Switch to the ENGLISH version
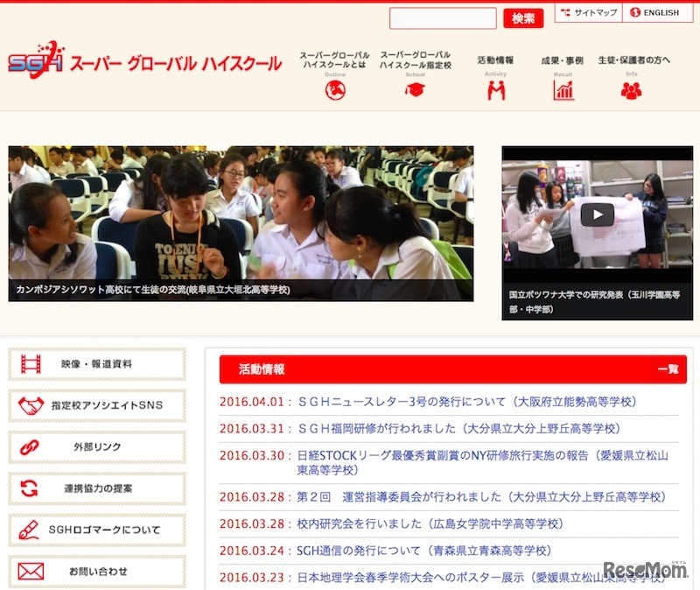This screenshot has height=590, width=700. coord(660,12)
